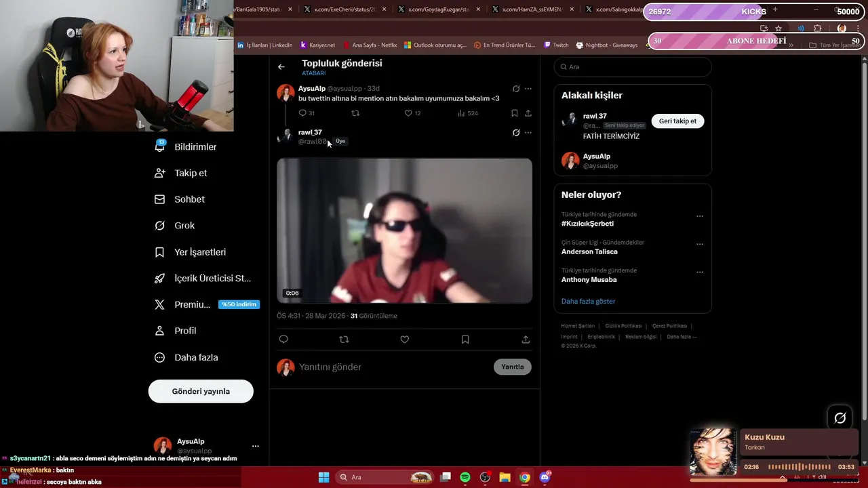868x488 pixels.
Task: Open options for Anderson Talisca trend
Action: (700, 244)
